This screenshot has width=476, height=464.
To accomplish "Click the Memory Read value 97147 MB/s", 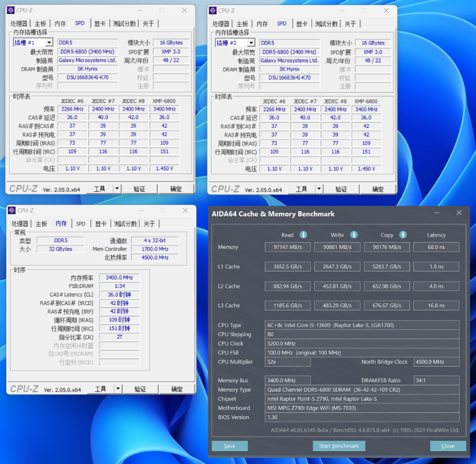I will pos(288,247).
